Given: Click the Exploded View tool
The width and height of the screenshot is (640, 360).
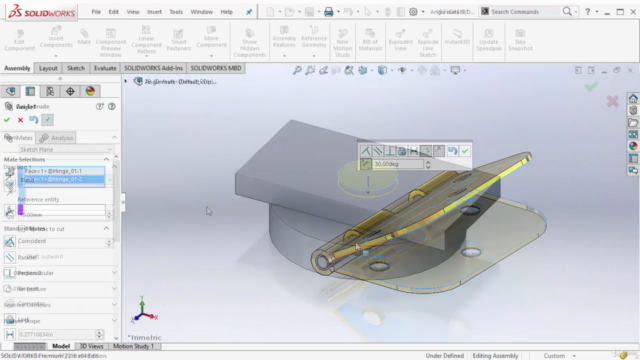Looking at the screenshot, I should (x=400, y=40).
